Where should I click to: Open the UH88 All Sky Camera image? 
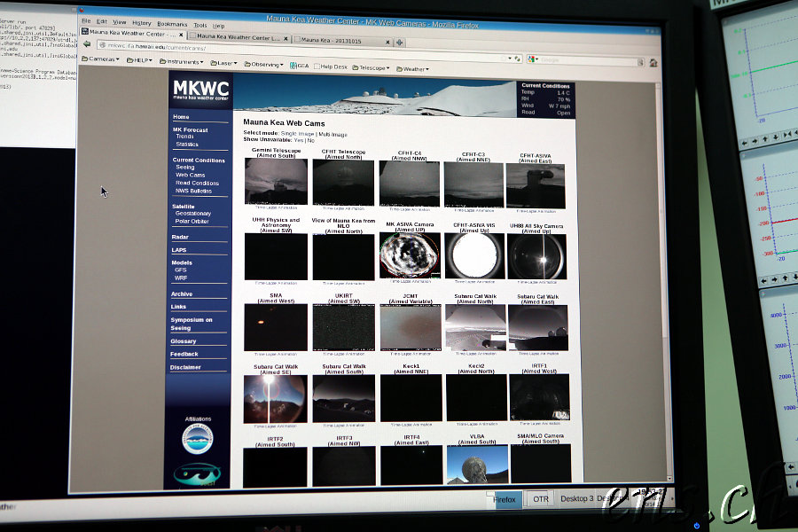click(537, 256)
